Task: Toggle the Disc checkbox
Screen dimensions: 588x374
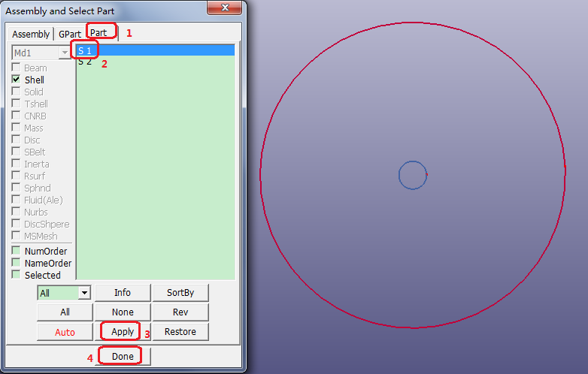Action: (x=16, y=140)
